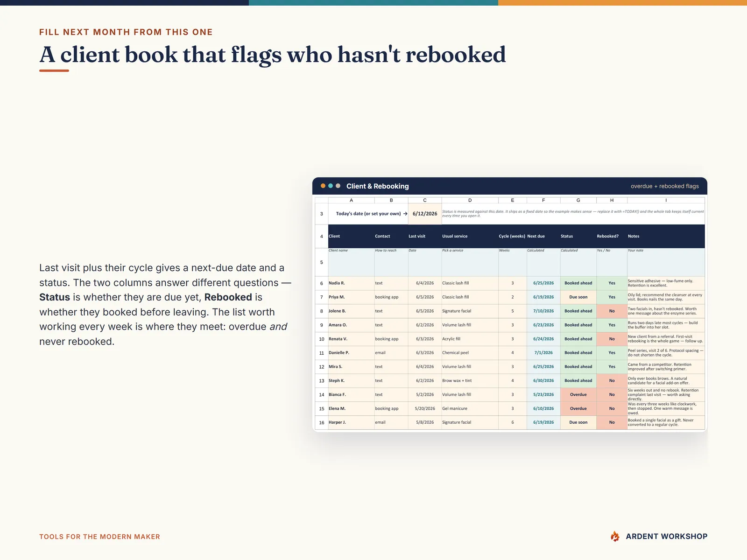
Task: Click the "Chemical peel" service cell
Action: tap(470, 353)
